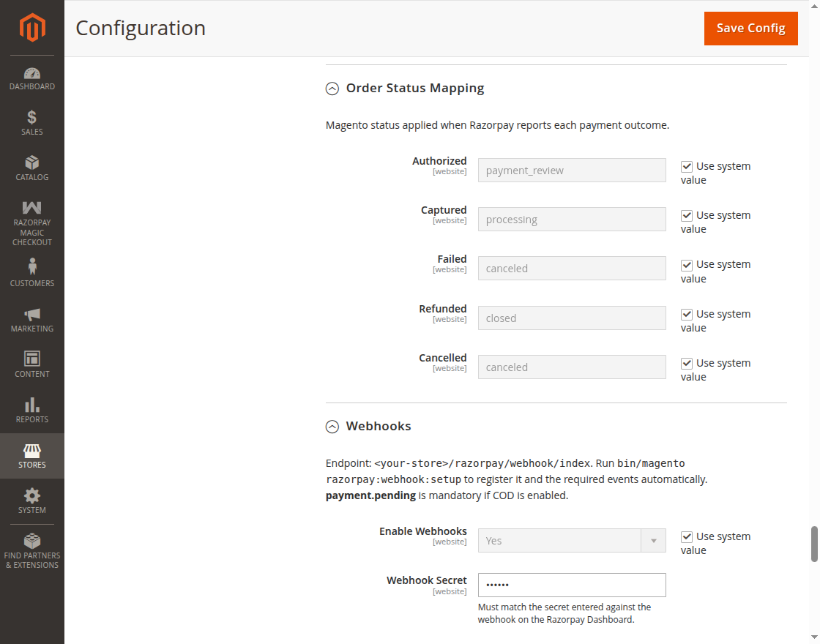Click the Captured status field
820x644 pixels.
(572, 220)
